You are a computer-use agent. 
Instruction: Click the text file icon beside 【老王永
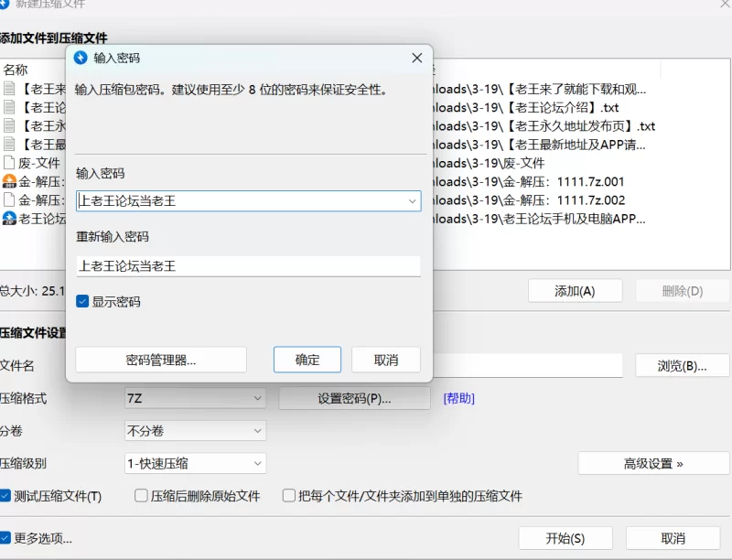click(9, 125)
